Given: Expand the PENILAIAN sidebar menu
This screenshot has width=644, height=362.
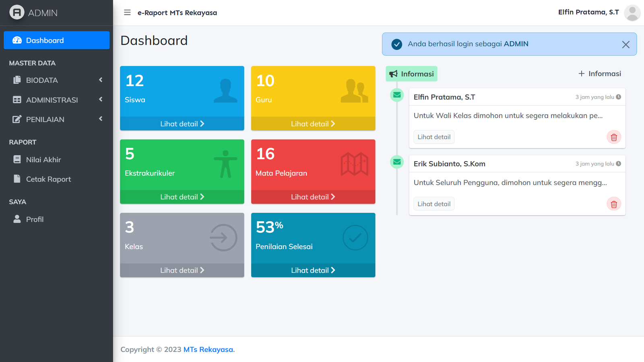Looking at the screenshot, I should [x=56, y=119].
